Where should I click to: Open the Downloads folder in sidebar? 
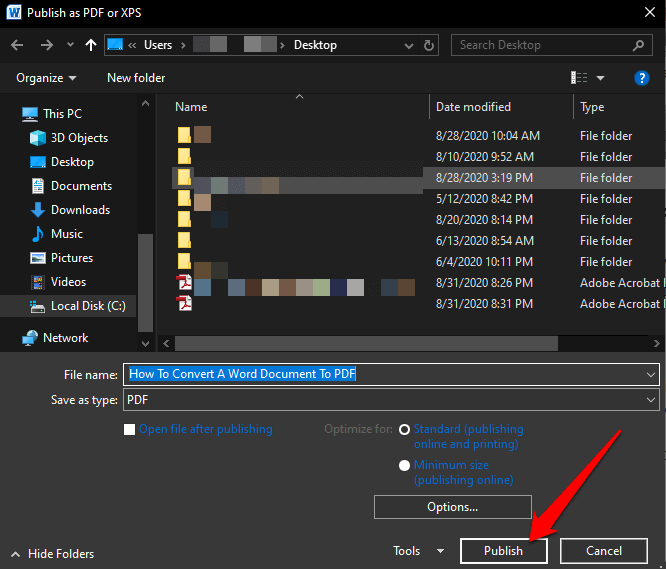[x=80, y=210]
